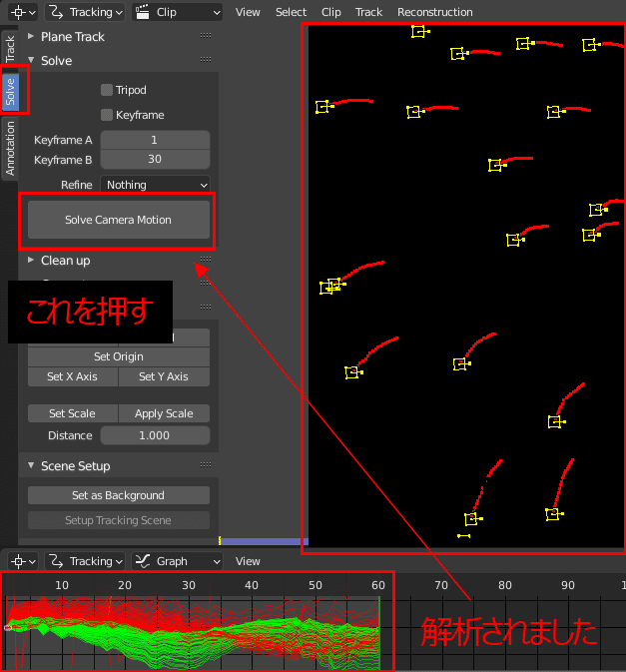Click the Keyframe B field
The height and width of the screenshot is (672, 626).
[155, 160]
